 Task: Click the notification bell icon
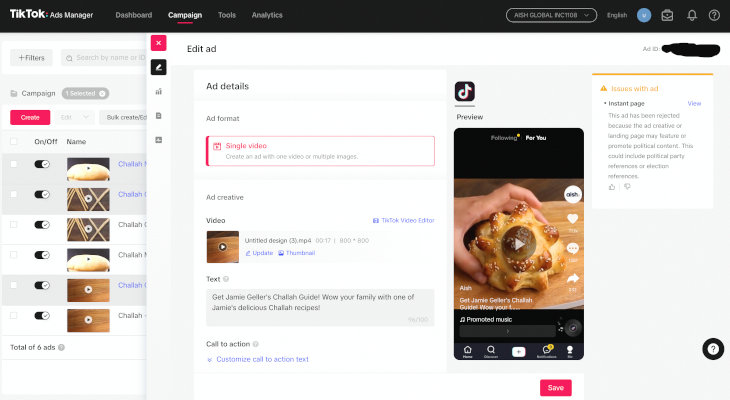tap(691, 15)
